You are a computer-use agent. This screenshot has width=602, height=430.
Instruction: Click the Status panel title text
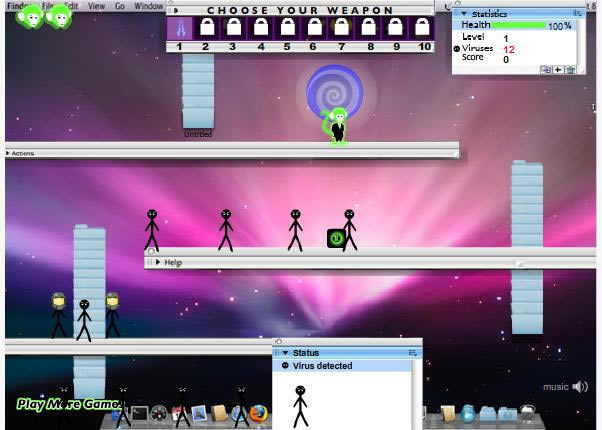(306, 353)
